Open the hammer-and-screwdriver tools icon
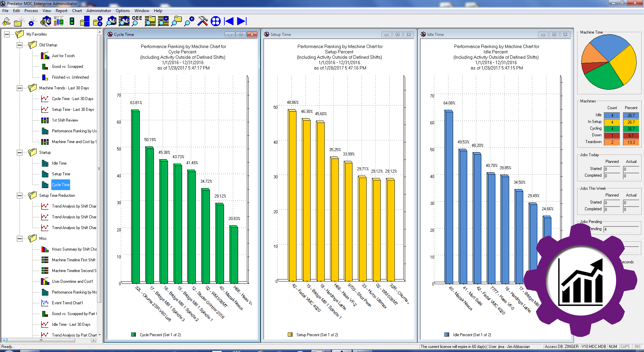Screen dimensions: 644x352 [x=203, y=21]
